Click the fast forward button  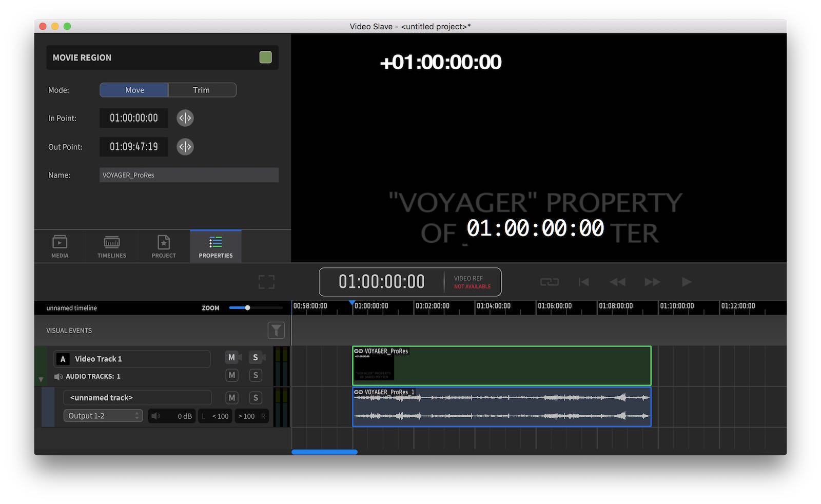[652, 282]
